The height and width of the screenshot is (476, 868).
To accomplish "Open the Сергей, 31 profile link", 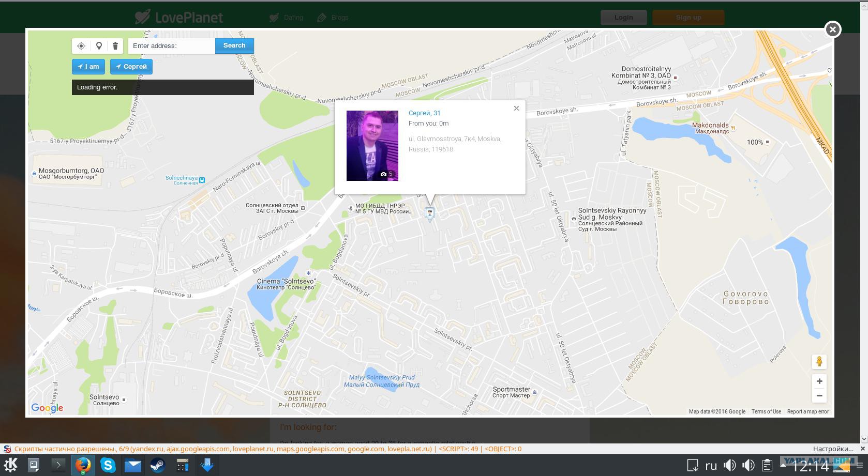I will tap(425, 113).
